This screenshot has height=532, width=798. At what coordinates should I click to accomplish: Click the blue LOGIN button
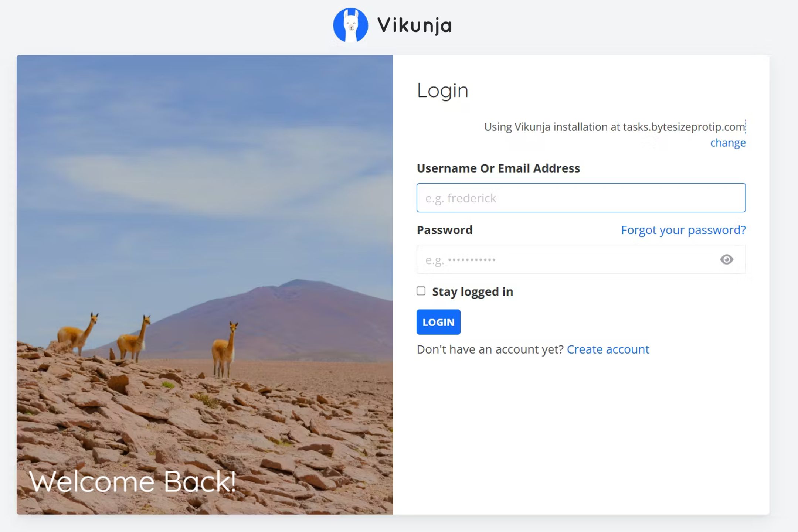(x=438, y=322)
